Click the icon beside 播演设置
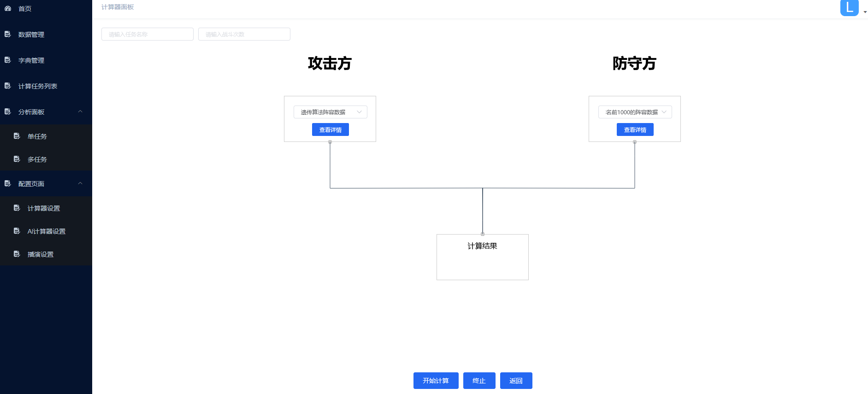This screenshot has height=394, width=868. (17, 254)
